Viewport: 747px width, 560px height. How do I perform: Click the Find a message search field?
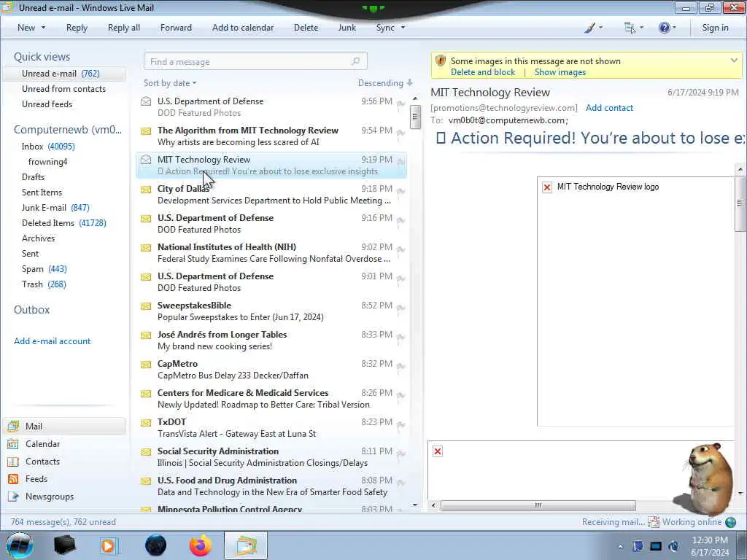tap(255, 61)
